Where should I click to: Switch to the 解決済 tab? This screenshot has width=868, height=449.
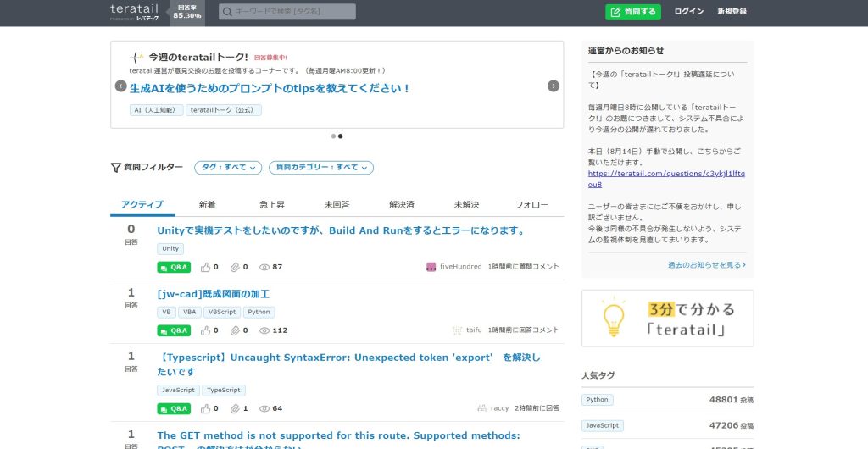tap(401, 205)
